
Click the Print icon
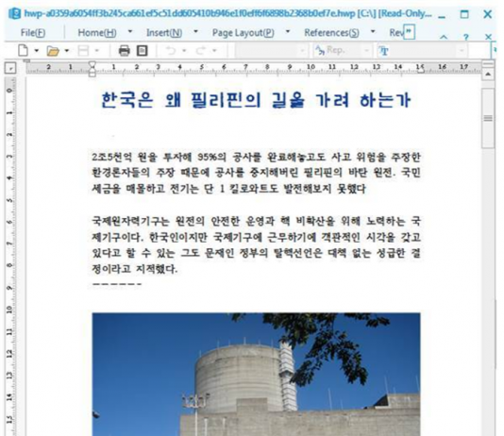[x=124, y=51]
